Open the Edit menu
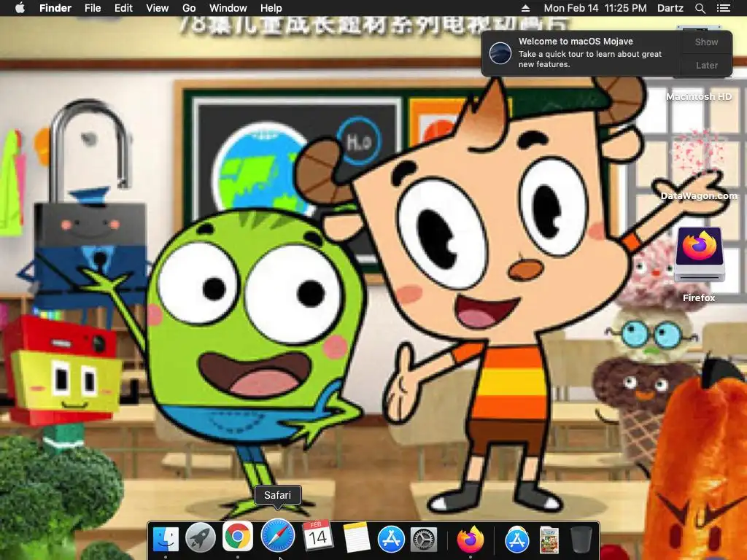 (123, 8)
